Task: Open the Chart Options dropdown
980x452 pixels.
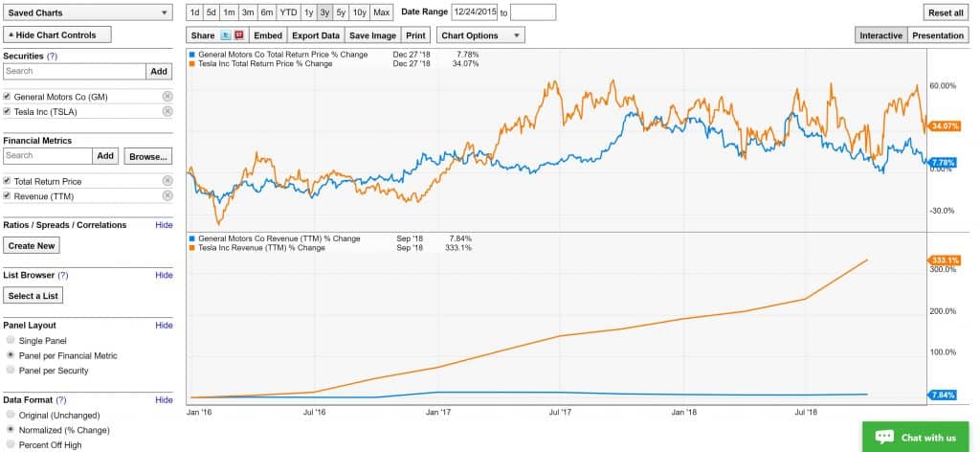Action: click(x=480, y=35)
